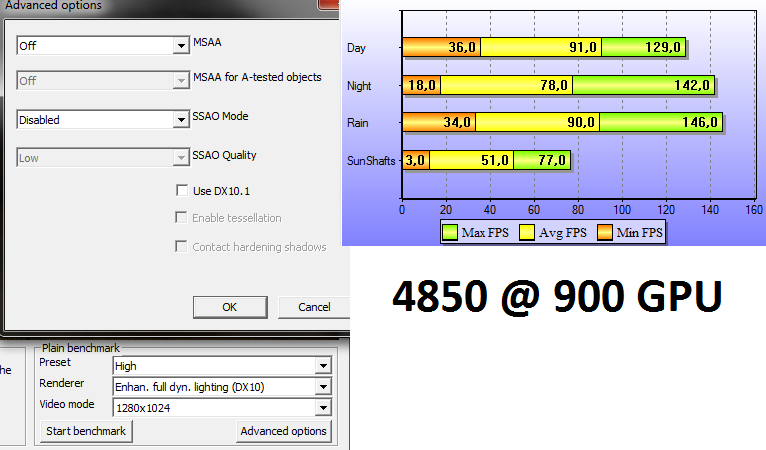
Task: Open the MSAA for A-tested objects dropdown
Action: coord(103,81)
